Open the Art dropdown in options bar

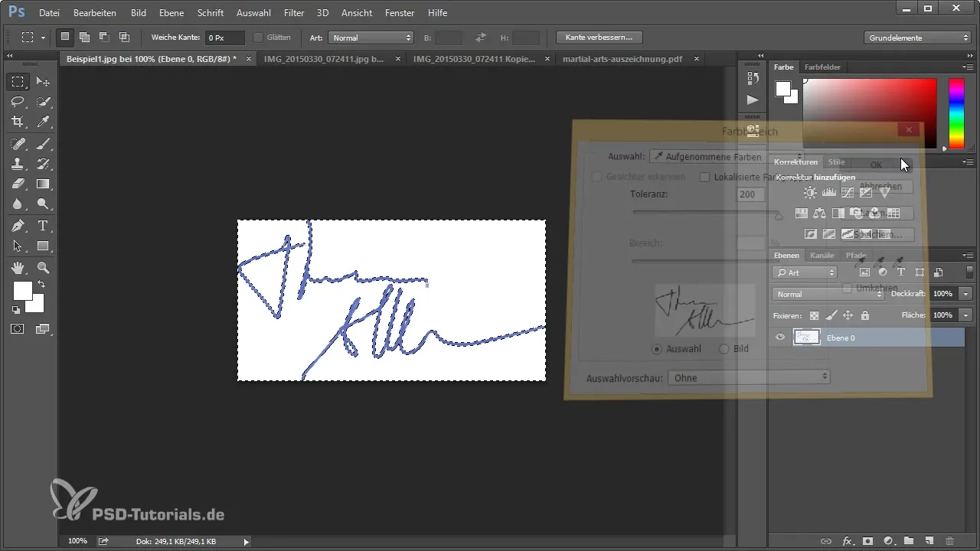372,37
